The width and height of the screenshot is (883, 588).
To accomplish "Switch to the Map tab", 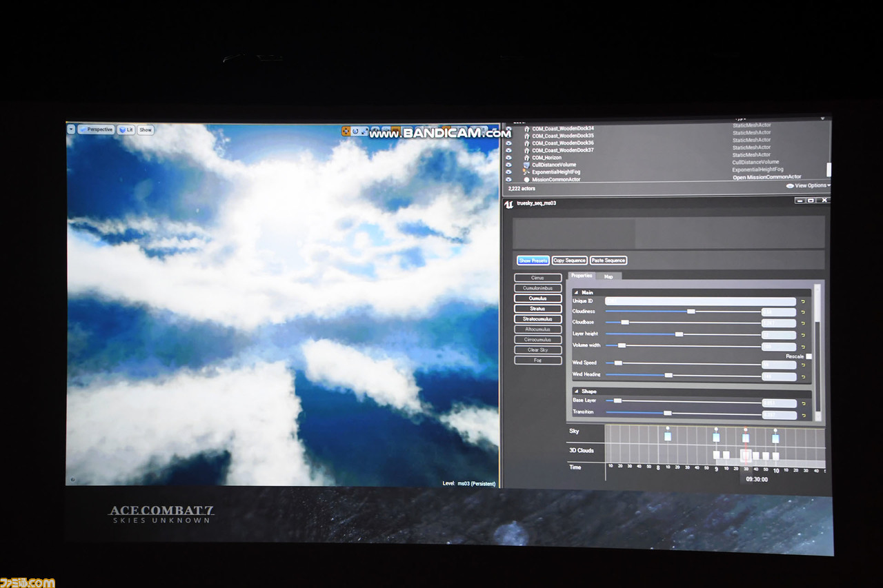I will [608, 276].
